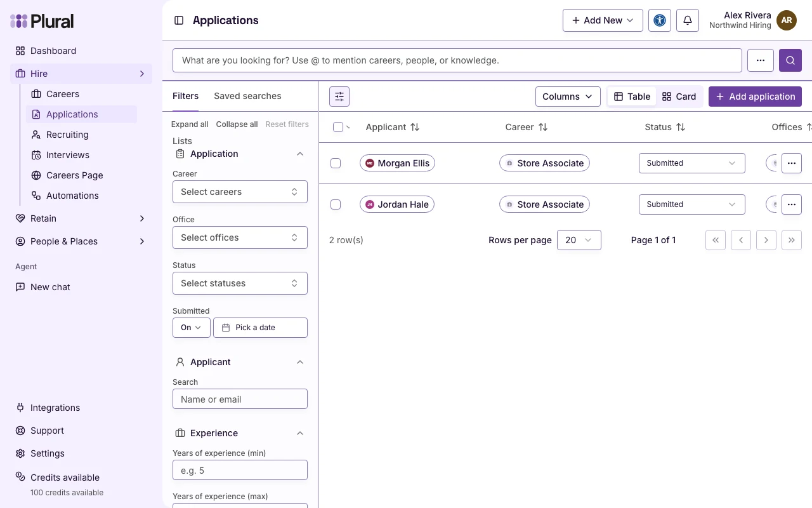The width and height of the screenshot is (812, 508).
Task: Go to the next page arrow
Action: (766, 240)
